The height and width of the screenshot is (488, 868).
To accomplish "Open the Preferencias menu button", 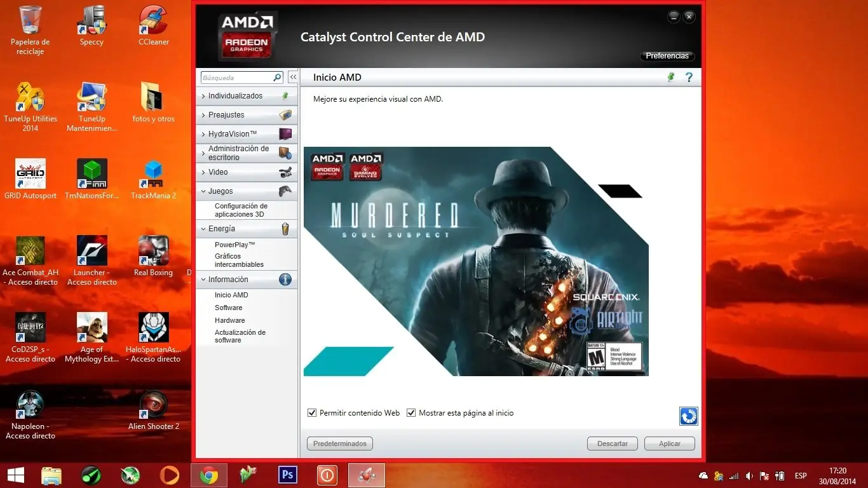I will (667, 56).
